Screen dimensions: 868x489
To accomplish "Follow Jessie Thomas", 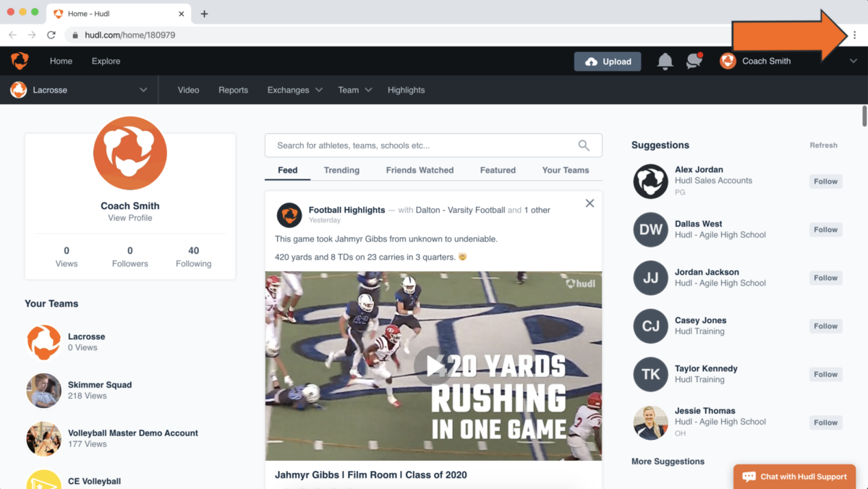I will pos(825,422).
